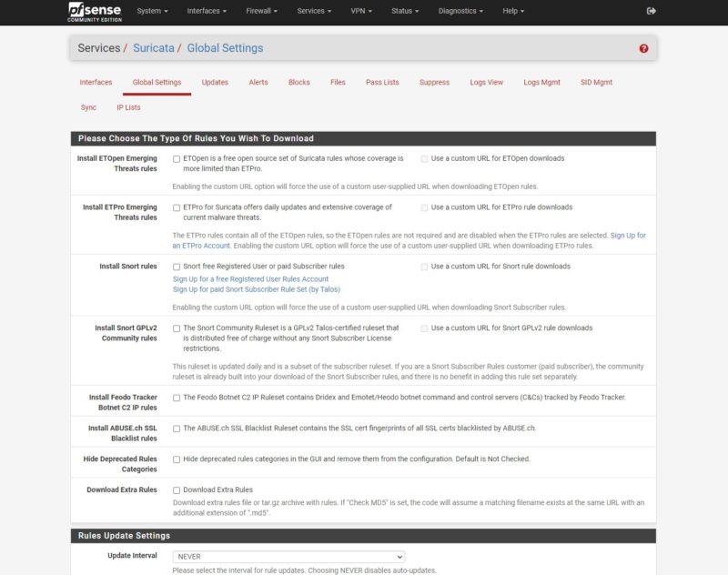Open paid Snort Subscriber Rule Set signup
This screenshot has height=575, width=728.
click(x=257, y=289)
